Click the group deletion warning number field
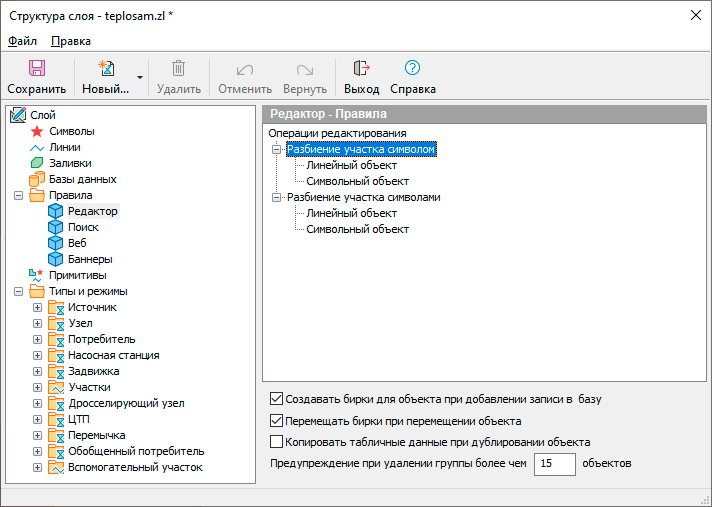This screenshot has height=507, width=712. pos(554,464)
